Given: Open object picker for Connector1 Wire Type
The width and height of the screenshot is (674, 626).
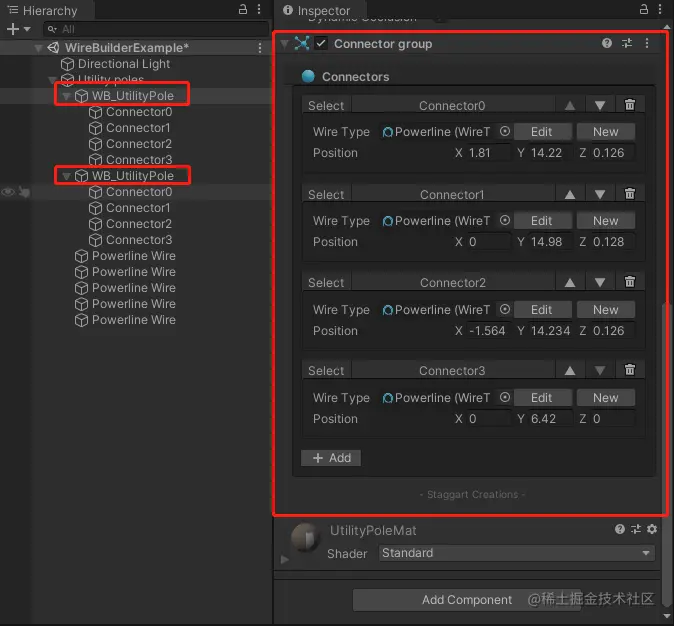Looking at the screenshot, I should [505, 220].
